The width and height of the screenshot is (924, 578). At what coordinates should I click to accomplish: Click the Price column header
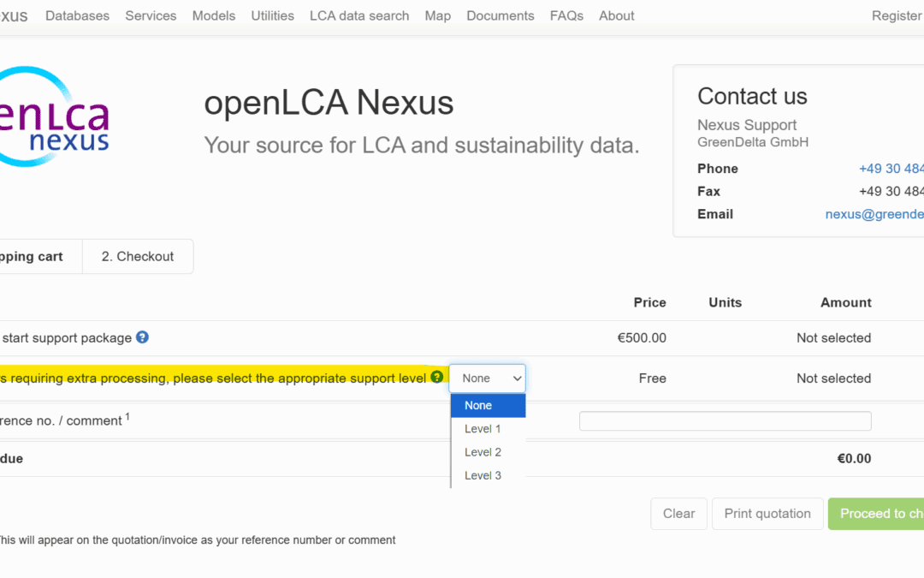pos(650,302)
